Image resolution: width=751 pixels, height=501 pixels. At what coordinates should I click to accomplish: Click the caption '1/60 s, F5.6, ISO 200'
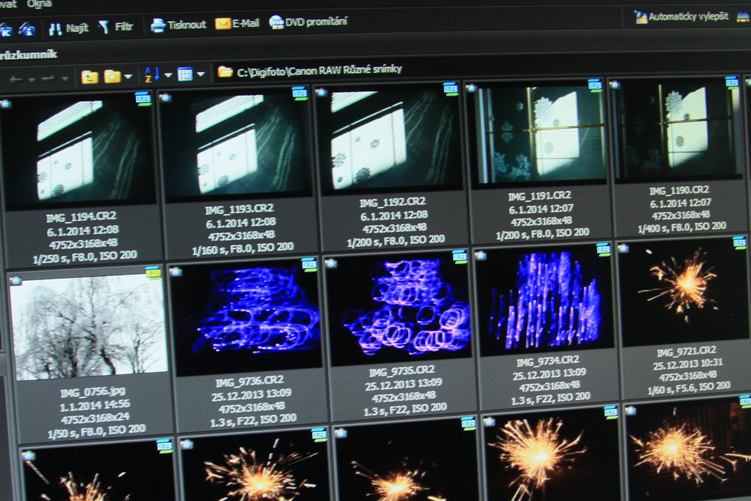689,387
